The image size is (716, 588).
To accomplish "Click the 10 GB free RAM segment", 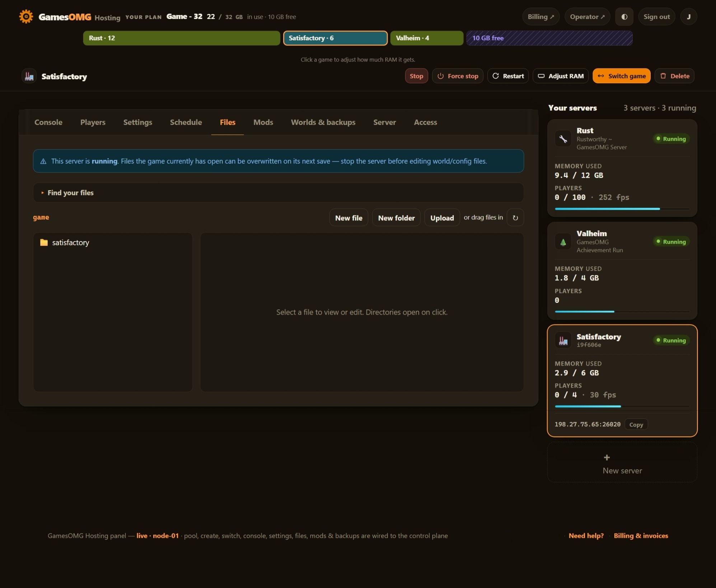I will 549,38.
